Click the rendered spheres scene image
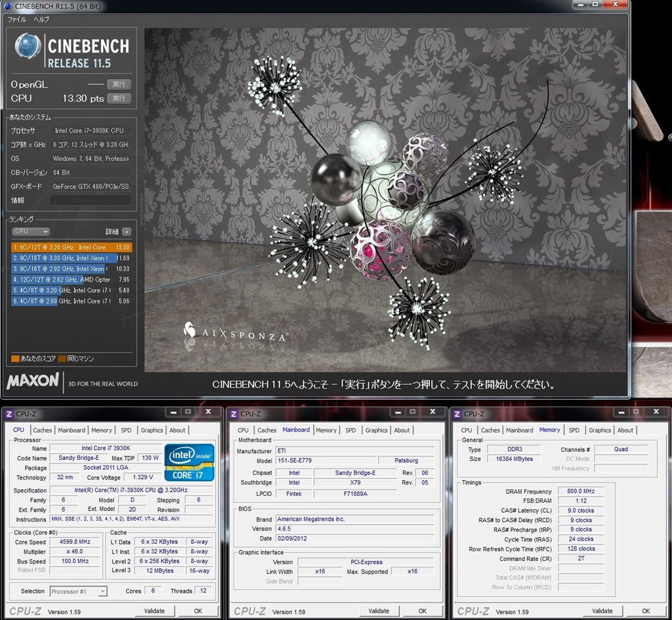This screenshot has height=620, width=672. pyautogui.click(x=385, y=200)
